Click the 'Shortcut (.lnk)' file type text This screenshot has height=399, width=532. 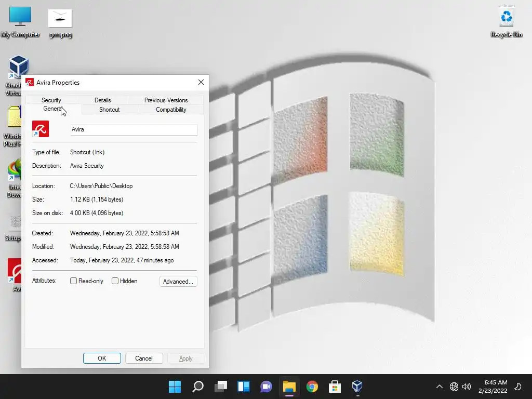click(x=87, y=152)
